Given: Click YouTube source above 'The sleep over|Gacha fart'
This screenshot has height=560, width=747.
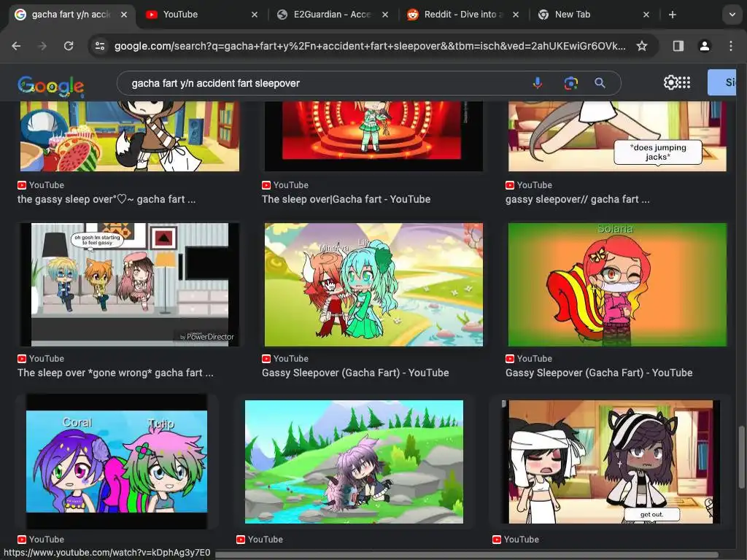Looking at the screenshot, I should 285,184.
